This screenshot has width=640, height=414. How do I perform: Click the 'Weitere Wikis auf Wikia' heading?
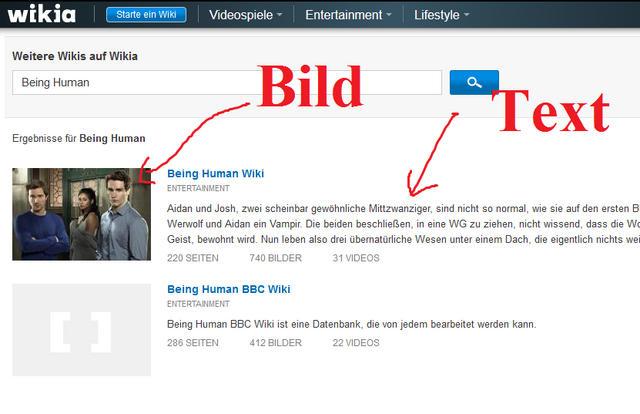pos(75,56)
